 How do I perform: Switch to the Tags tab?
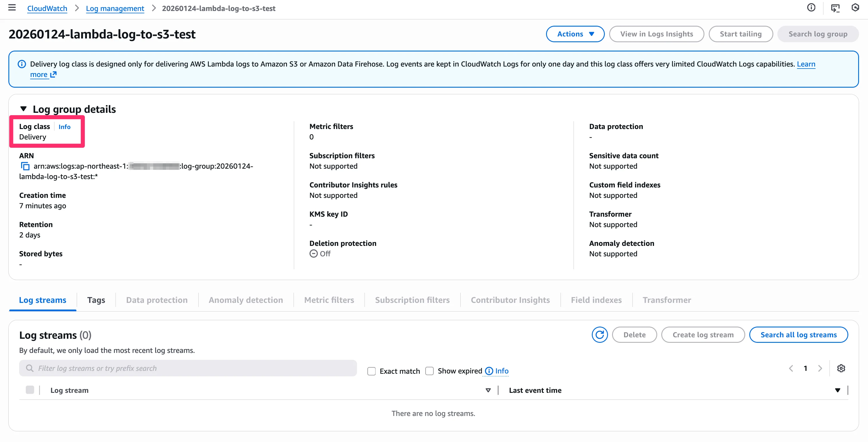(x=96, y=300)
